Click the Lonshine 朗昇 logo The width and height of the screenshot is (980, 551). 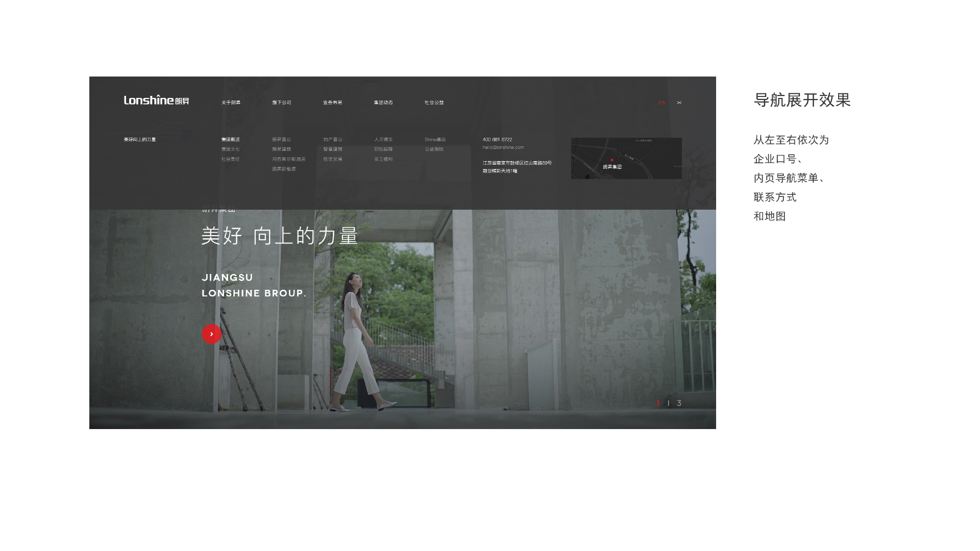click(156, 101)
